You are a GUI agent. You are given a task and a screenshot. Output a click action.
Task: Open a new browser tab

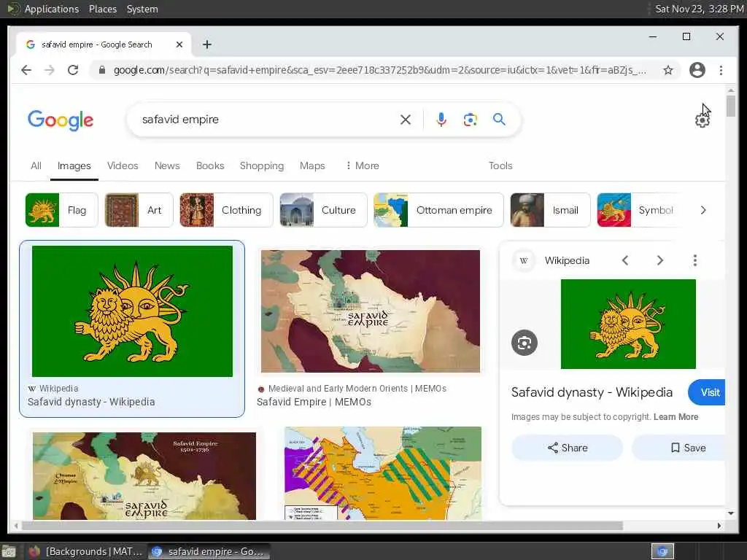click(206, 44)
